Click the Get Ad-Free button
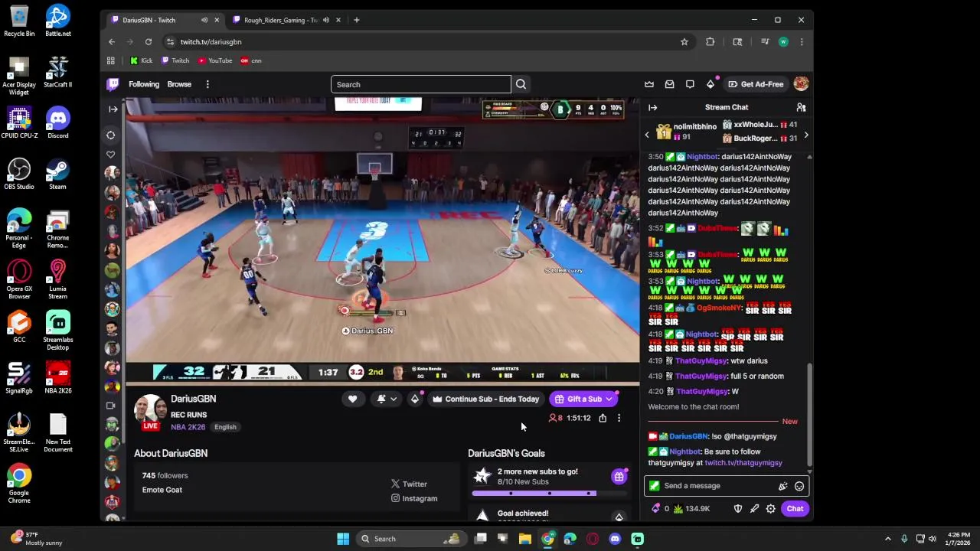Screen dimensions: 980x551 coord(756,84)
